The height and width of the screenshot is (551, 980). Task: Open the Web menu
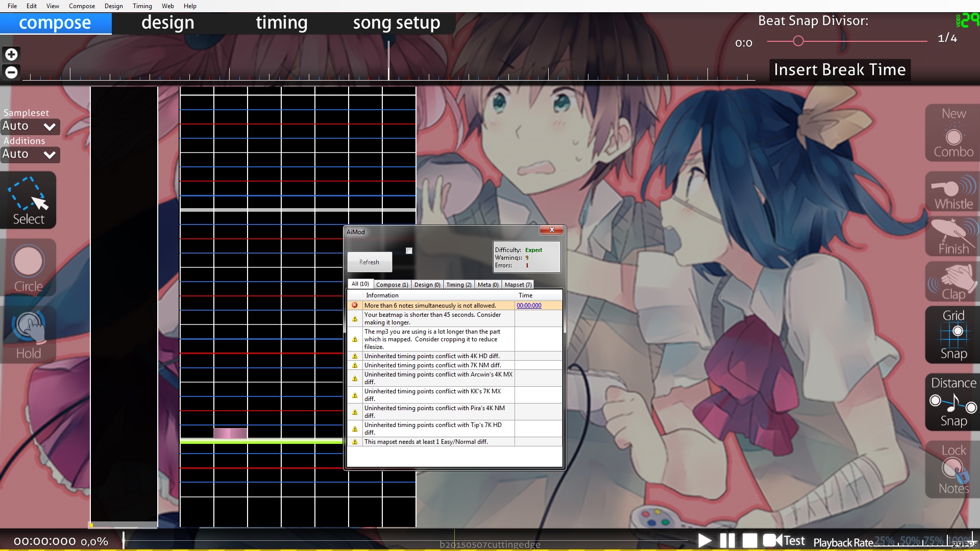tap(167, 6)
